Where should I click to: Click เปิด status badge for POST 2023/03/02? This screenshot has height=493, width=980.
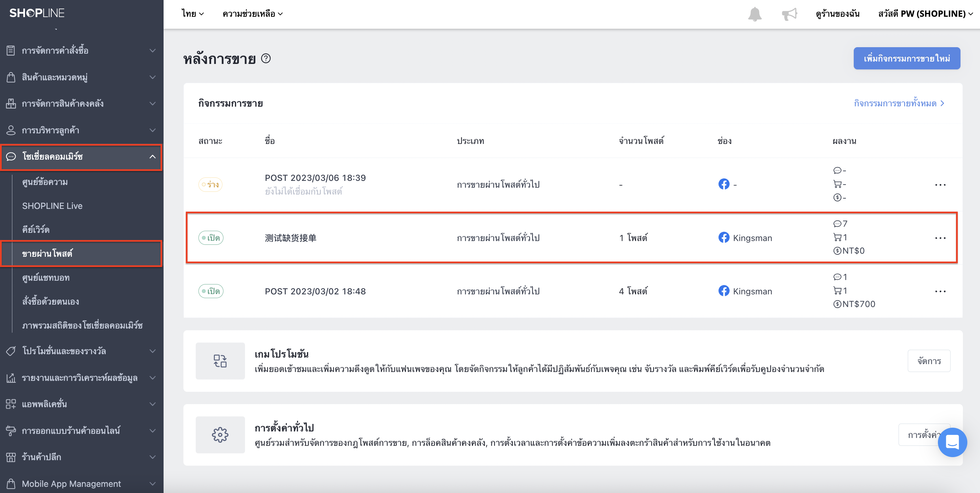tap(211, 291)
